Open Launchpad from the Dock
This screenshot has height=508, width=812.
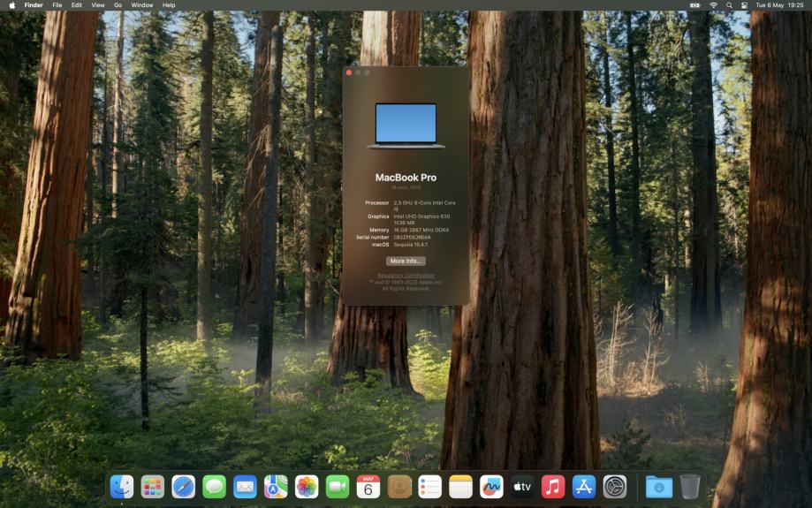click(153, 487)
